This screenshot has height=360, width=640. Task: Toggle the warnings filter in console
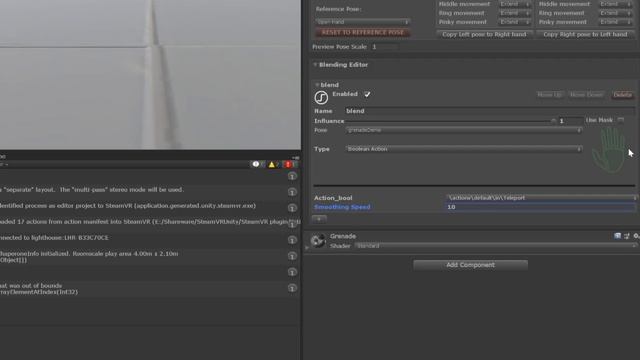click(273, 164)
